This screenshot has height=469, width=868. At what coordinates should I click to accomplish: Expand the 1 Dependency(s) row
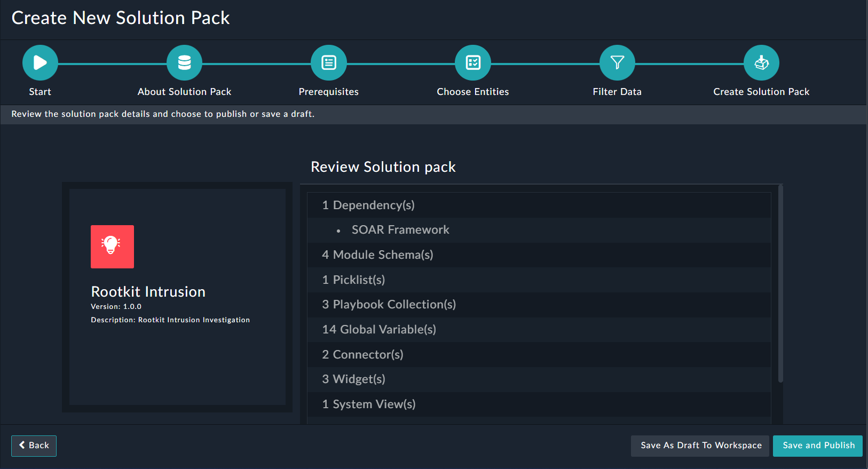click(539, 205)
